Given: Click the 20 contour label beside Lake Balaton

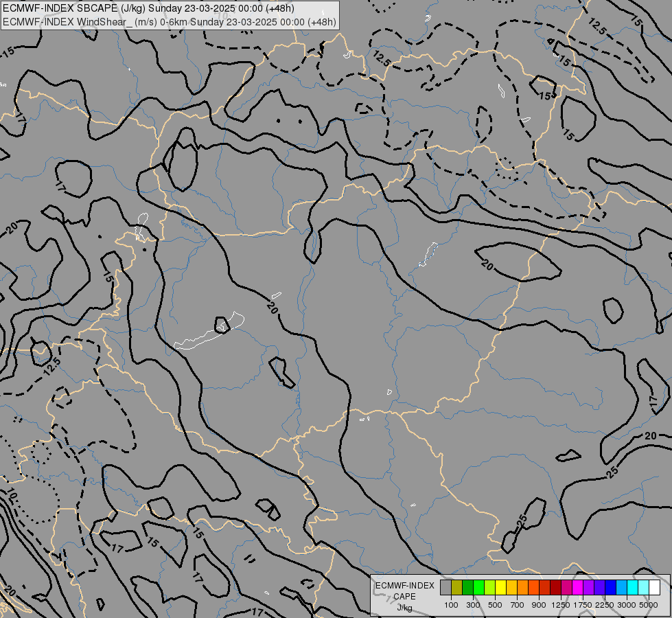Looking at the screenshot, I should coord(272,307).
